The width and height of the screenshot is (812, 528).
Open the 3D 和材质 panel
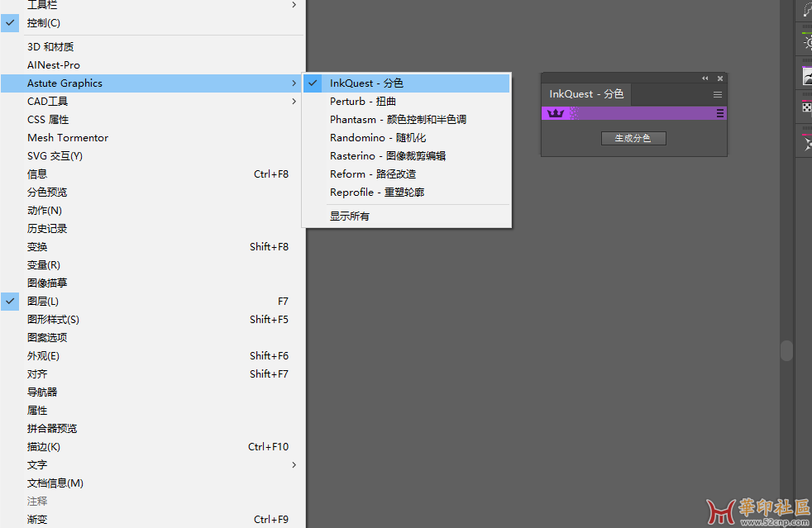[x=152, y=46]
